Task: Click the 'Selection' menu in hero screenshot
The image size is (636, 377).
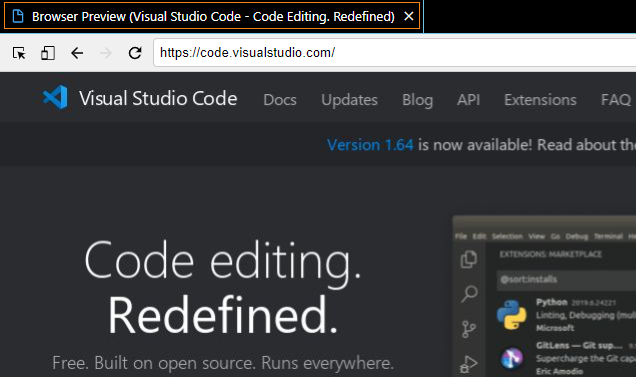Action: (x=507, y=236)
